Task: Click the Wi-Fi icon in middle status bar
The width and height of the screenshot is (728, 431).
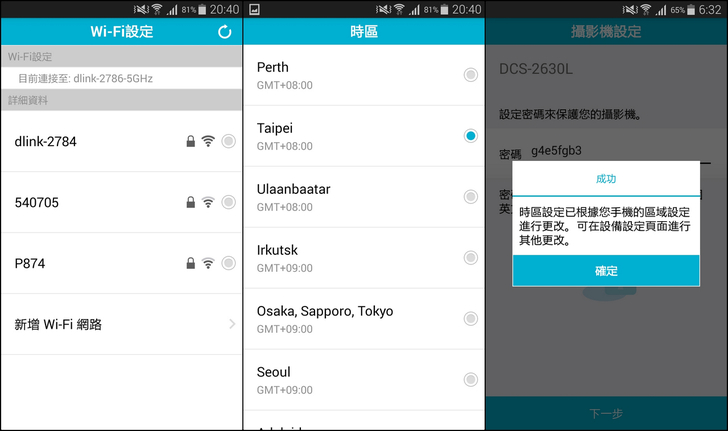Action: point(399,9)
